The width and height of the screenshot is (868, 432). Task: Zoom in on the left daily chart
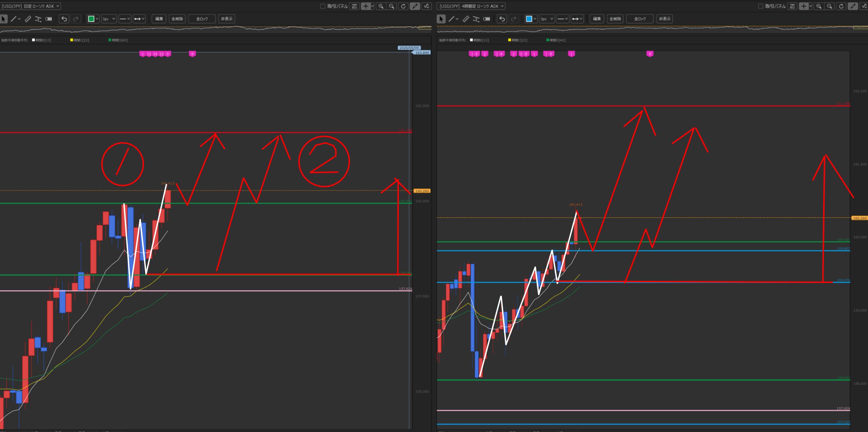click(381, 6)
